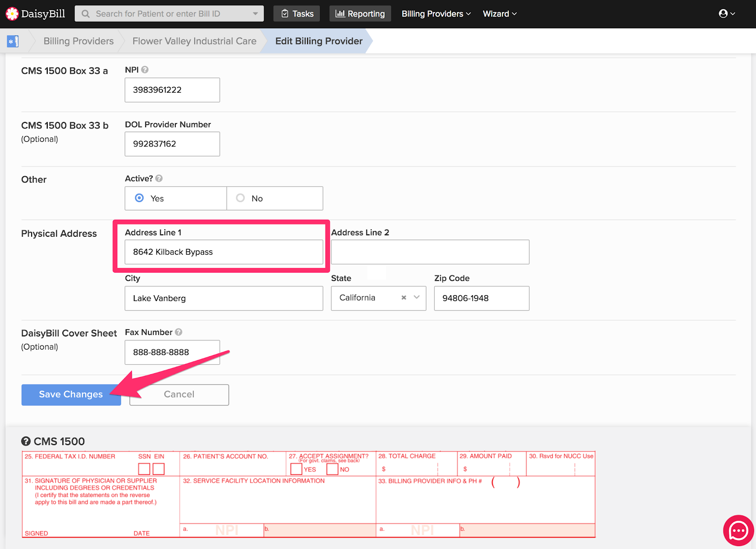Open the State dropdown arrow
This screenshot has height=549, width=756.
(417, 297)
